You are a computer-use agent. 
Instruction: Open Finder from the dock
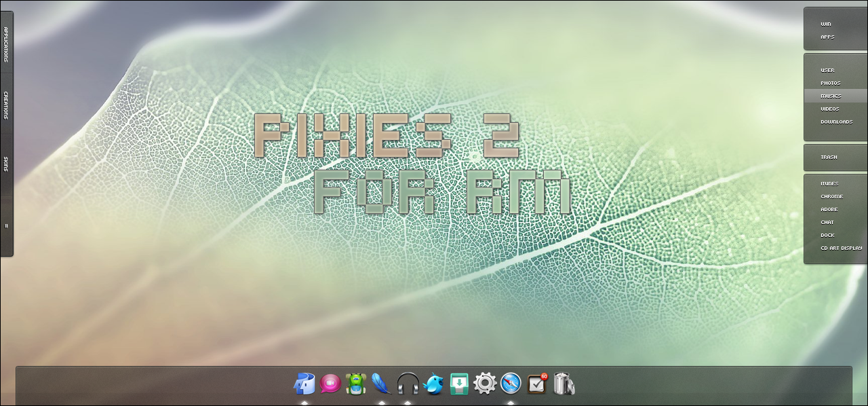[304, 384]
